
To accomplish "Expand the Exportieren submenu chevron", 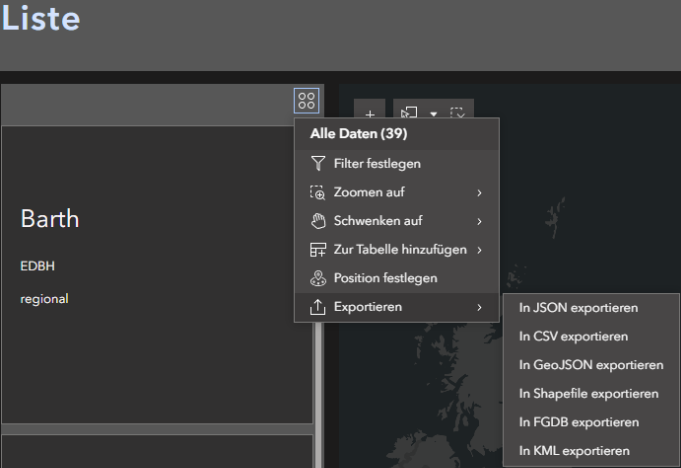I will [x=479, y=307].
